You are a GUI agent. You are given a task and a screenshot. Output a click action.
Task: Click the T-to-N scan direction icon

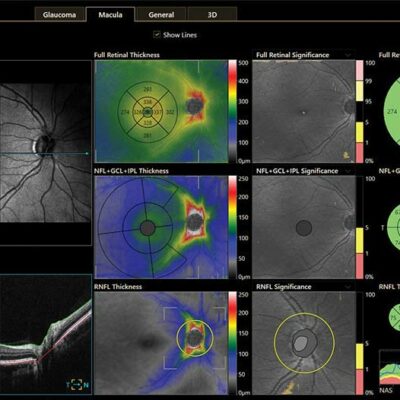tap(78, 385)
